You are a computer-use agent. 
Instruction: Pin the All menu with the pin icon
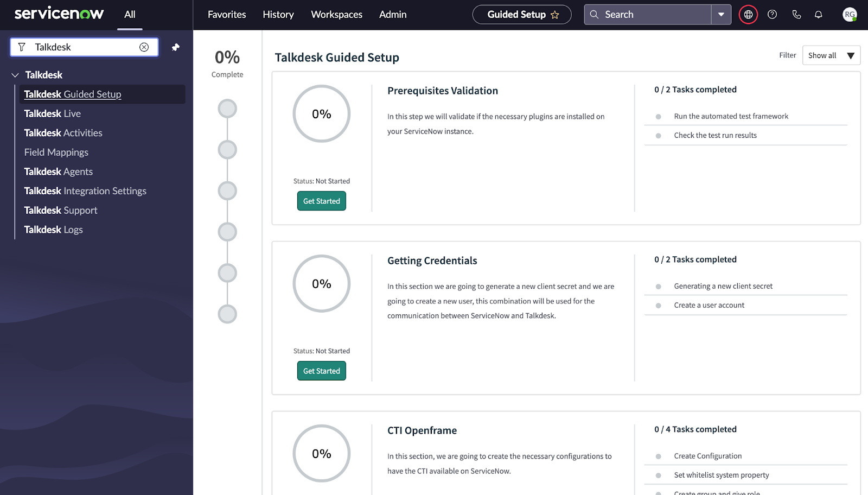point(175,47)
